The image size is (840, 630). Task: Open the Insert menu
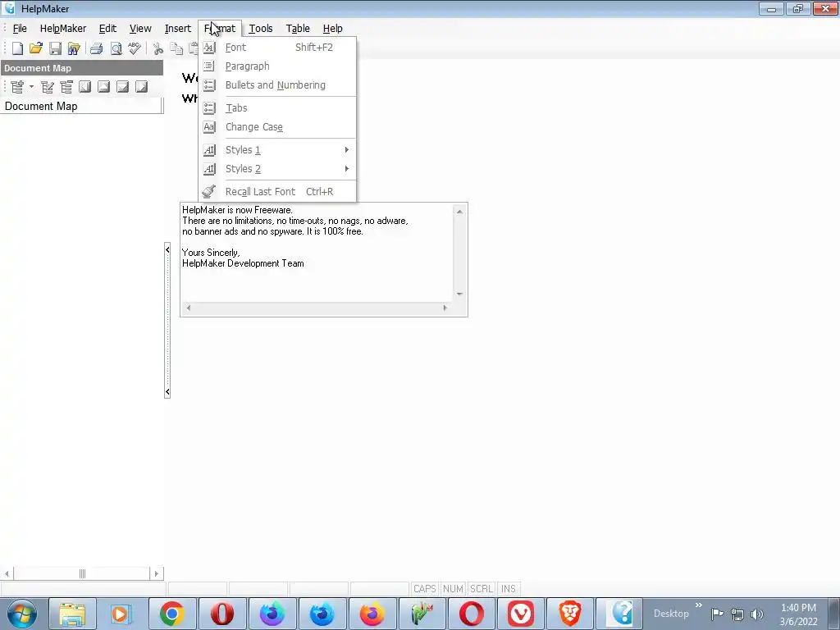point(178,29)
